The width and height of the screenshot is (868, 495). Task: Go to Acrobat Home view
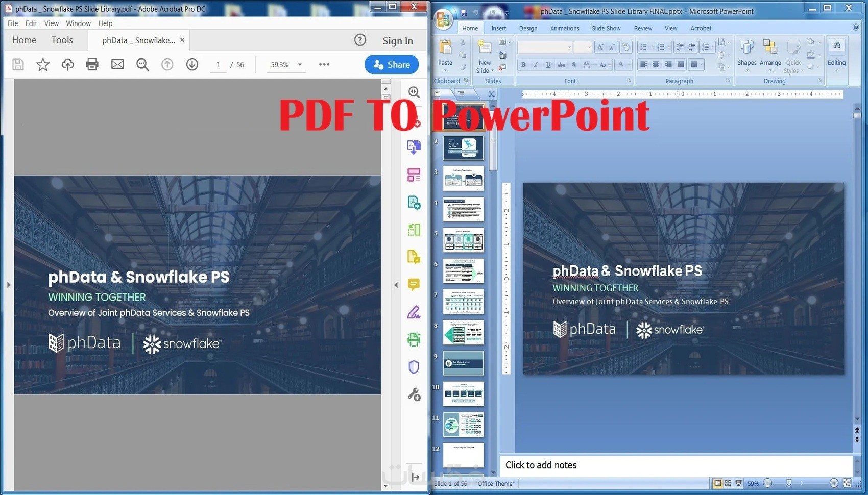pos(24,40)
